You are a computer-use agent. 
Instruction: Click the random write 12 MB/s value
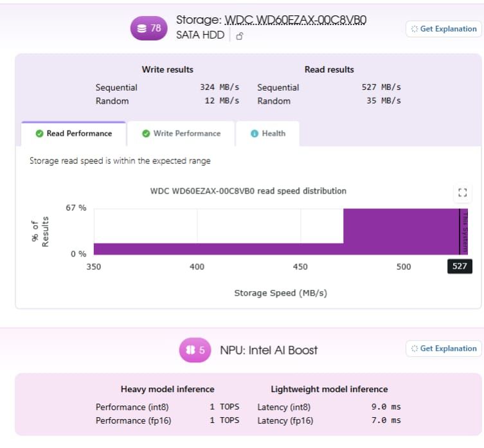[x=222, y=101]
